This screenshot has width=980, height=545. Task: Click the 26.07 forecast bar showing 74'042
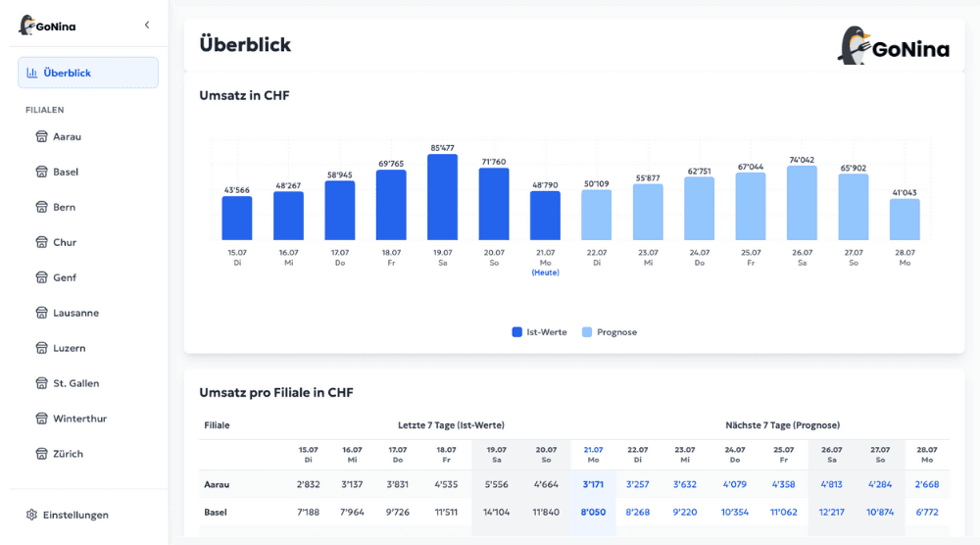[802, 203]
